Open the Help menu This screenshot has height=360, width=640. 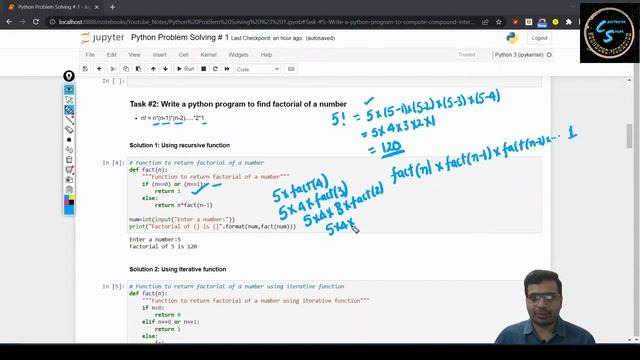point(266,55)
